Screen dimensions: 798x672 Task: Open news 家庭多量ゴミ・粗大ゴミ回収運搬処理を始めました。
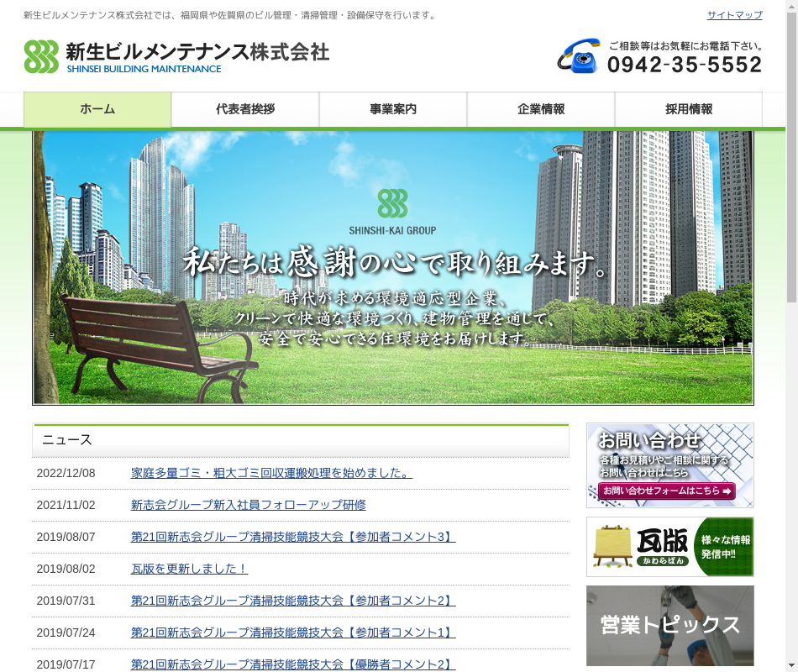click(271, 473)
